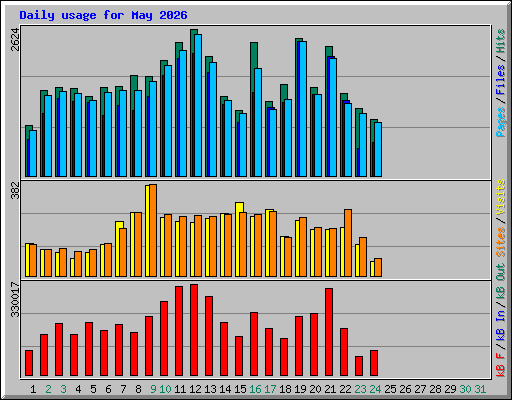The height and width of the screenshot is (400, 512).
Task: Click day 20 on the x-axis
Action: click(315, 389)
